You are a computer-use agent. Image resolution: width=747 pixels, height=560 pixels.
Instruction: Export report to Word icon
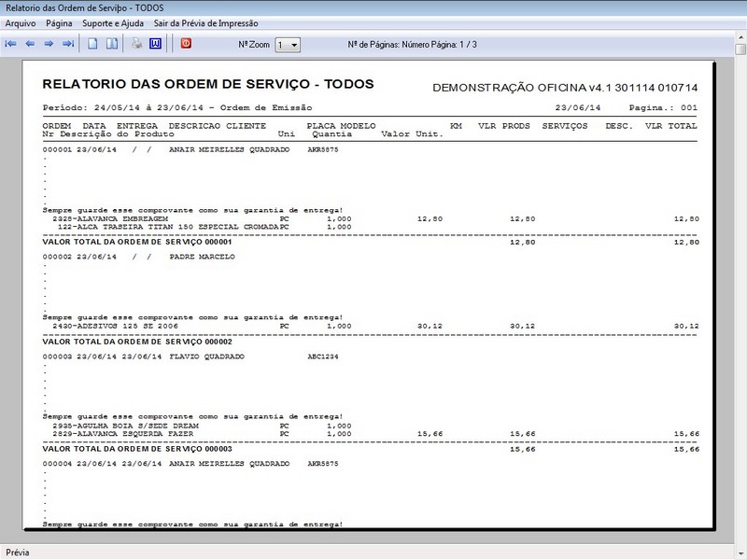pyautogui.click(x=155, y=44)
